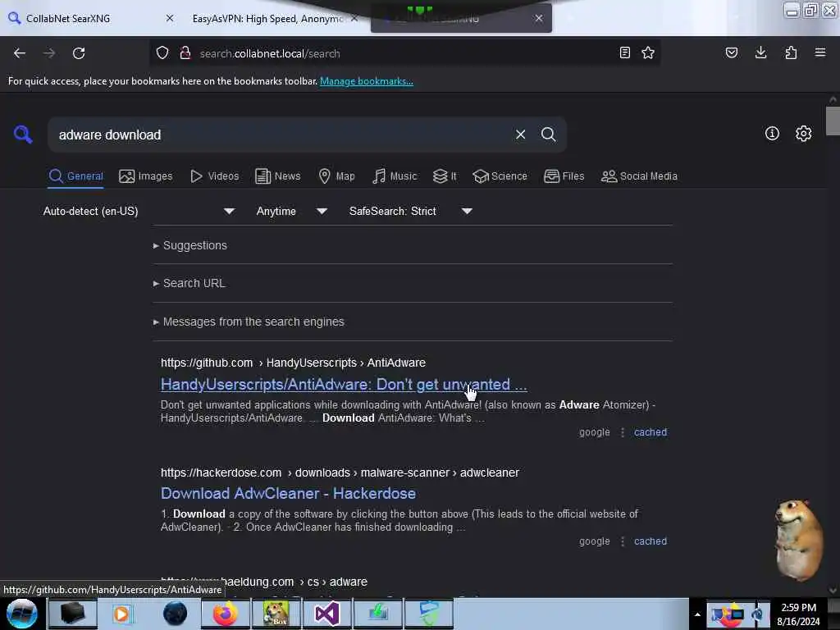
Task: Select the Files search category
Action: (x=564, y=176)
